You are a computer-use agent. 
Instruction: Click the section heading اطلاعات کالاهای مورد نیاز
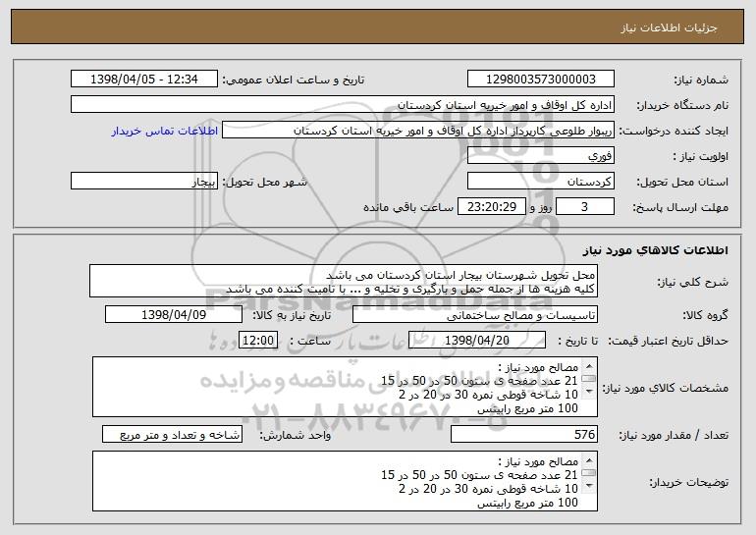(x=655, y=250)
